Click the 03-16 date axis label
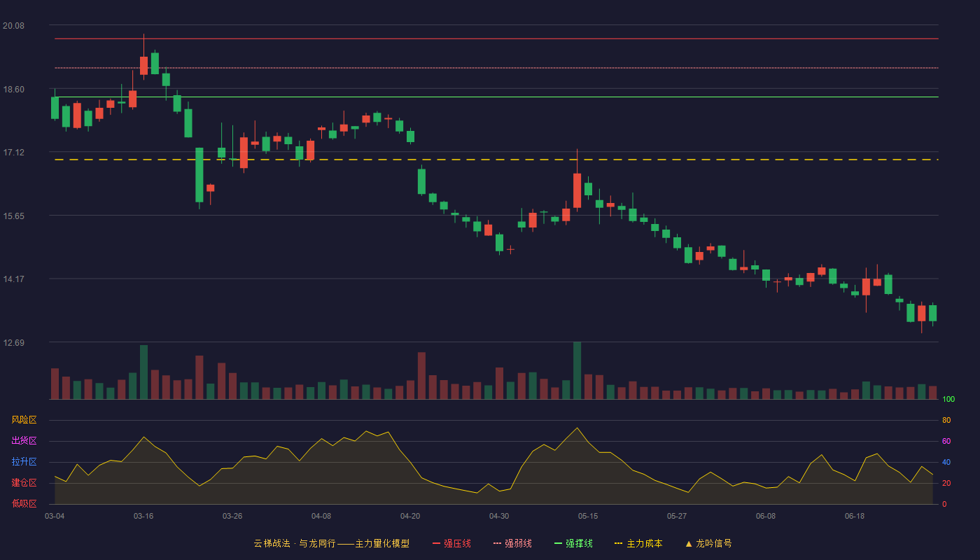 click(x=143, y=516)
